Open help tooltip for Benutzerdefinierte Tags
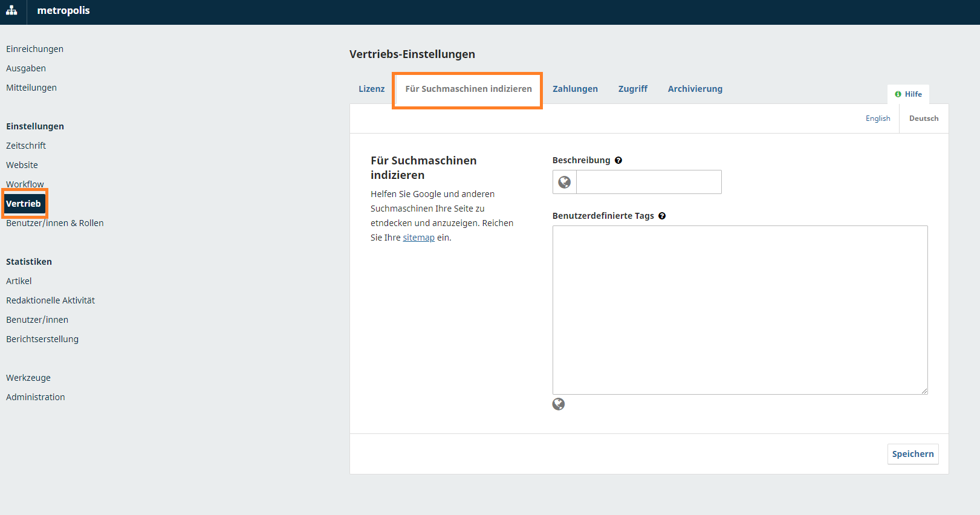Viewport: 980px width, 515px height. (x=662, y=216)
